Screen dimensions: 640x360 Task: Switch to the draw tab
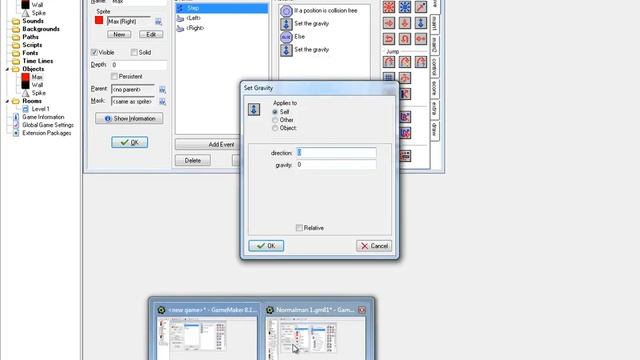coord(434,130)
